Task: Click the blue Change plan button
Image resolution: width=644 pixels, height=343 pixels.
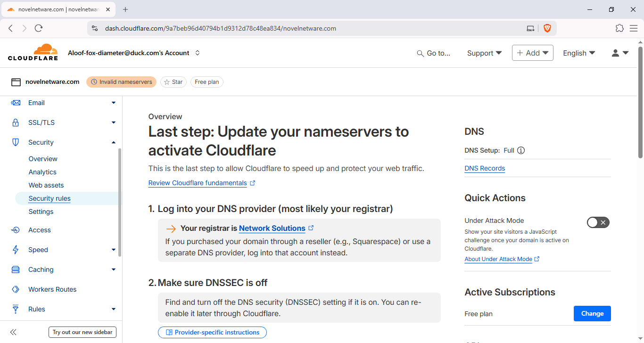Action: pyautogui.click(x=592, y=314)
